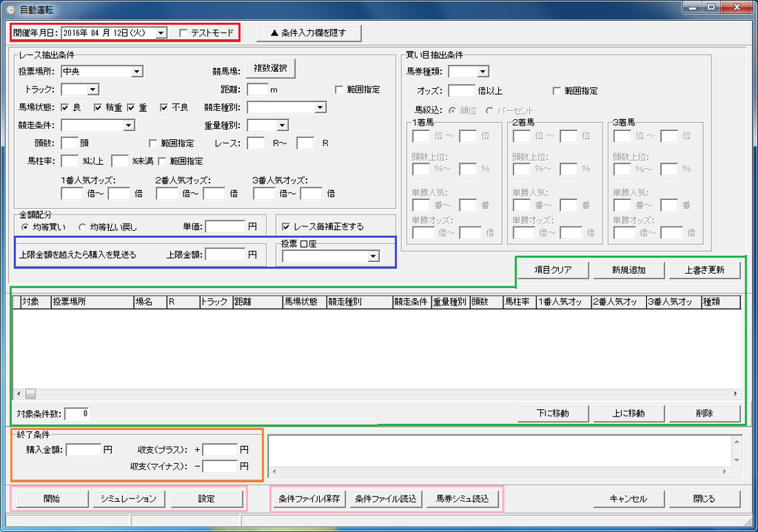Uncheck the 重 track condition checkbox
Viewport: 758px width, 532px height.
(131, 107)
